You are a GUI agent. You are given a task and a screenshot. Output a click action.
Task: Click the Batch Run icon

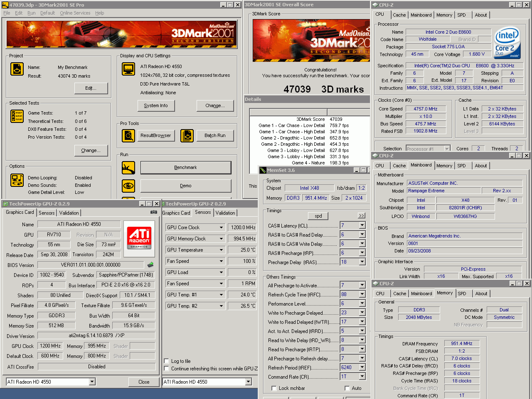[187, 135]
